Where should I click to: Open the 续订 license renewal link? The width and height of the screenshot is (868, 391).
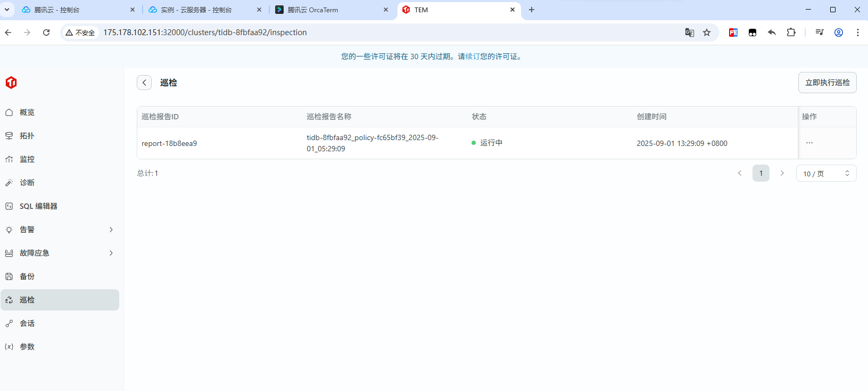pyautogui.click(x=473, y=56)
